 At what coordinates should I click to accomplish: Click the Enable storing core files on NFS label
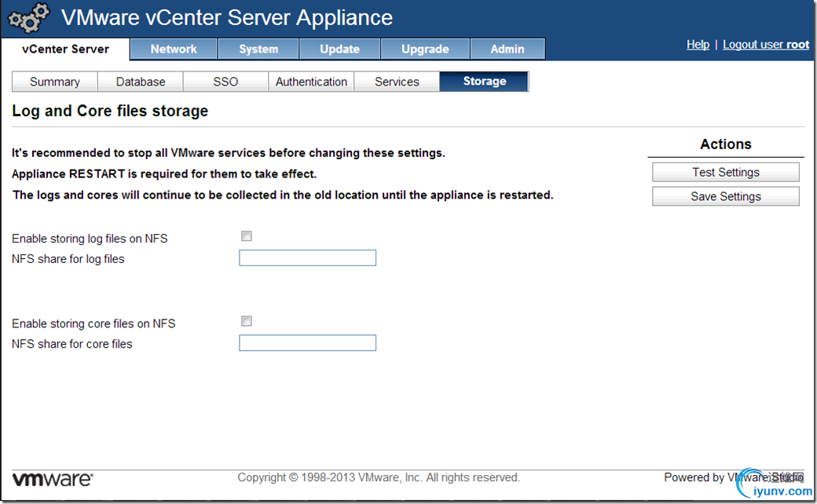point(93,323)
